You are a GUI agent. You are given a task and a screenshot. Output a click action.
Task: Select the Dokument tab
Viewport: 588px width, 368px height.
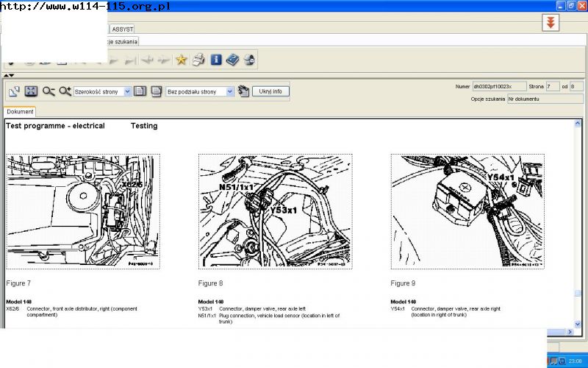[x=20, y=112]
